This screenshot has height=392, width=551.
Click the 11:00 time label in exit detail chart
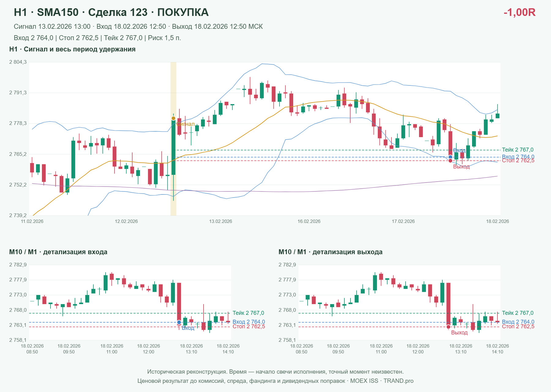click(x=381, y=352)
